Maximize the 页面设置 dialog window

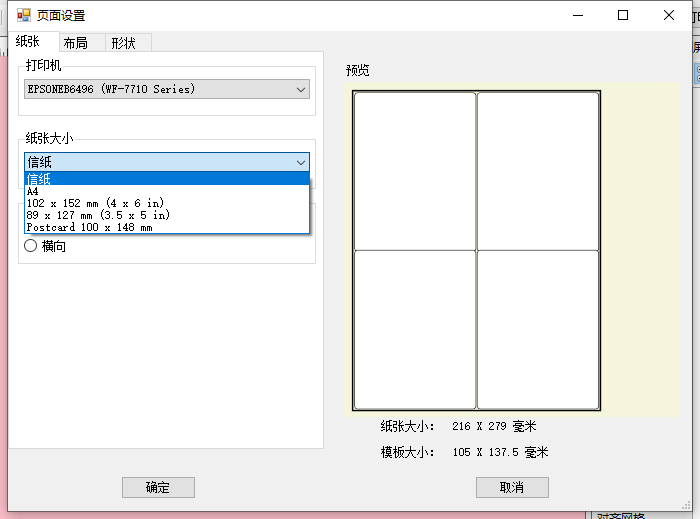point(623,15)
